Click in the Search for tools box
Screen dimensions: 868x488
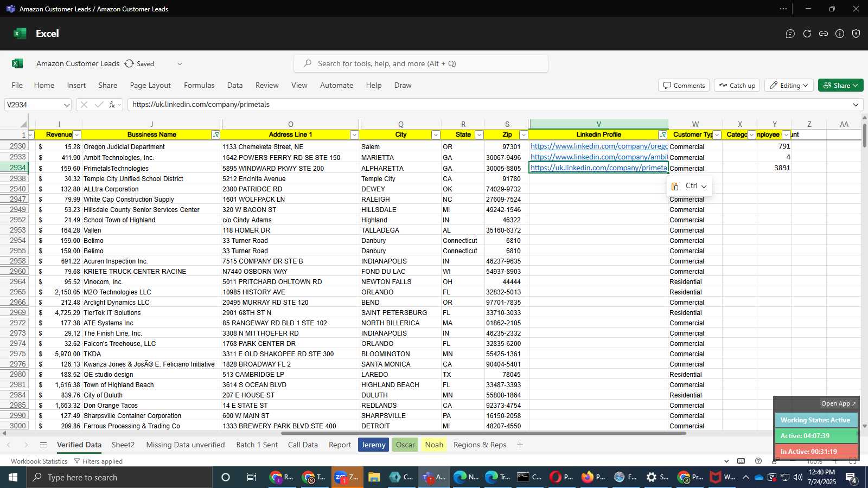[x=421, y=64]
